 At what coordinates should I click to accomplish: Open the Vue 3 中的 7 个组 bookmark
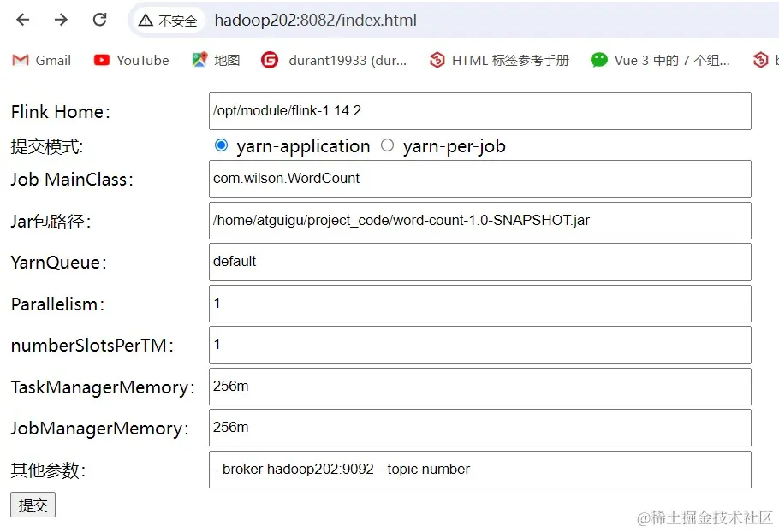pos(660,60)
